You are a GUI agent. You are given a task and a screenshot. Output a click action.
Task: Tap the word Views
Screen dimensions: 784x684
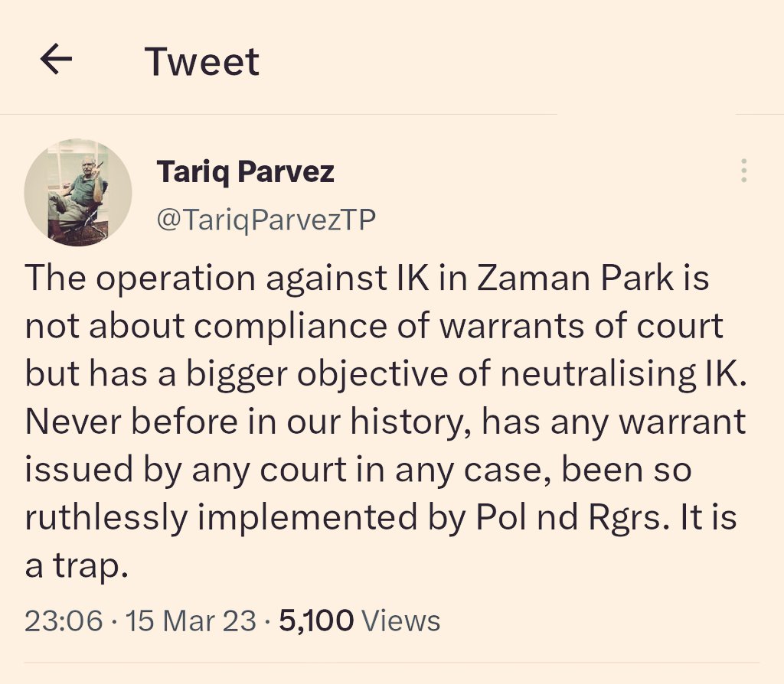(x=400, y=620)
